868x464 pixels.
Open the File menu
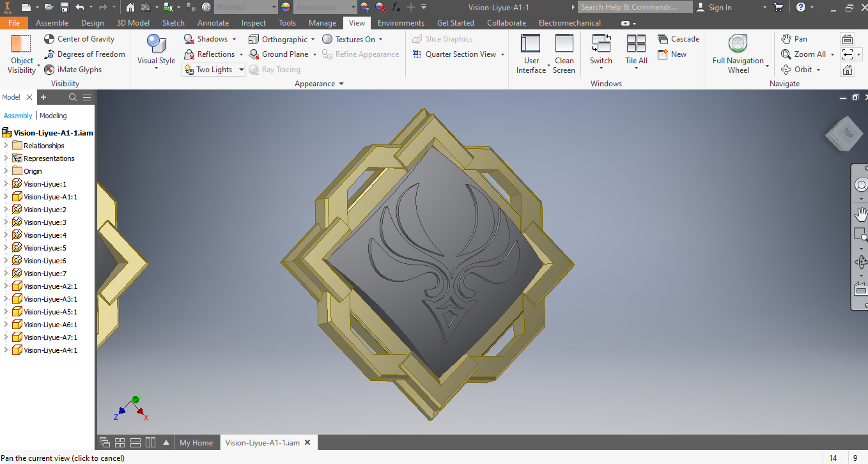[14, 22]
